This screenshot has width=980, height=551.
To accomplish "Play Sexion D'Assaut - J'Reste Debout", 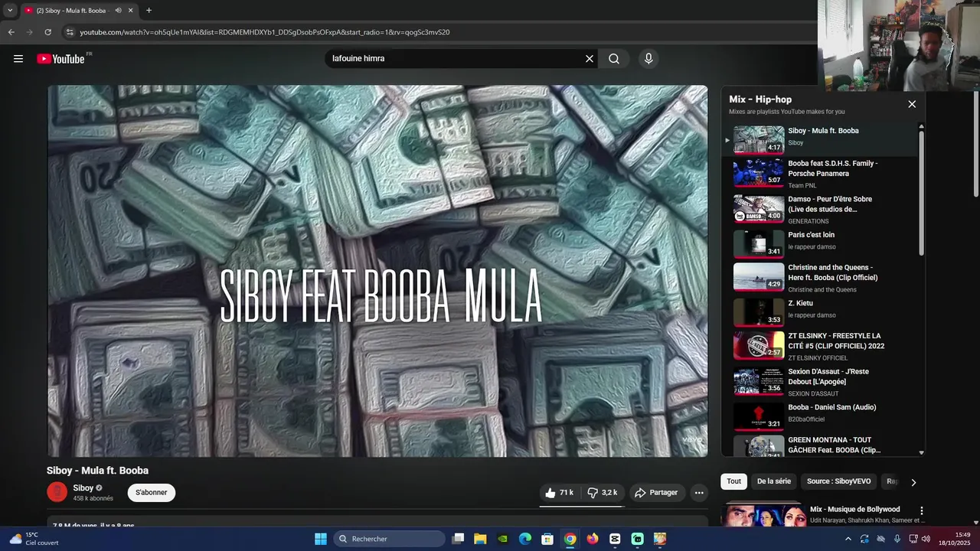I will point(819,382).
